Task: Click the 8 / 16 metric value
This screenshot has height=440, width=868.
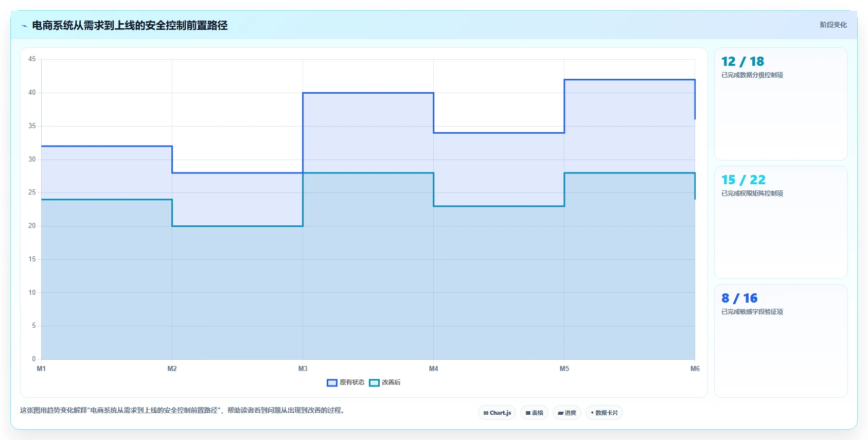Action: (739, 298)
